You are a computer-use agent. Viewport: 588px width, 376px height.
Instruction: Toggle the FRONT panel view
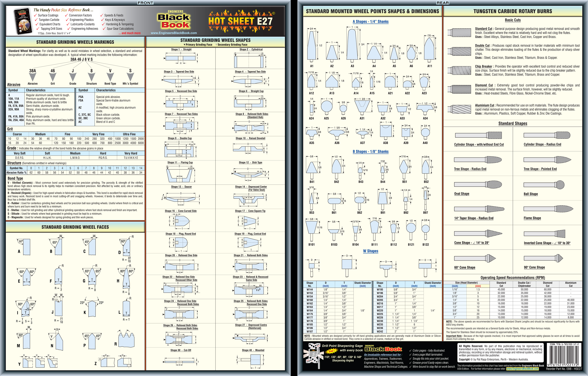147,3
